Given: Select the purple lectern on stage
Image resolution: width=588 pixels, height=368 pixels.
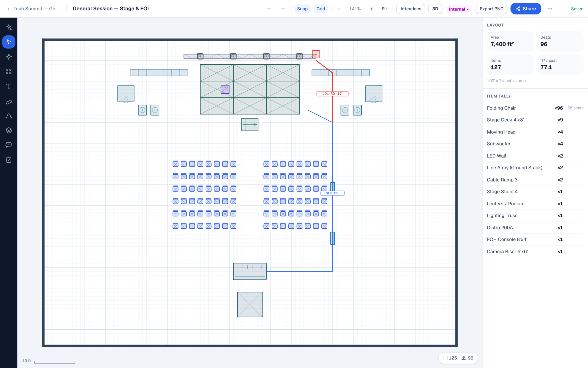Looking at the screenshot, I should tap(225, 89).
